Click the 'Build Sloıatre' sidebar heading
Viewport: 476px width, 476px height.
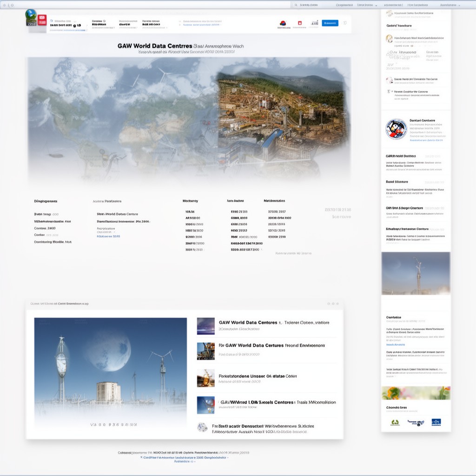click(397, 182)
